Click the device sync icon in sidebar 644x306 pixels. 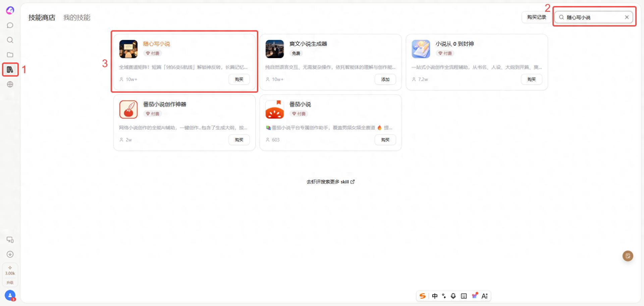[x=10, y=240]
